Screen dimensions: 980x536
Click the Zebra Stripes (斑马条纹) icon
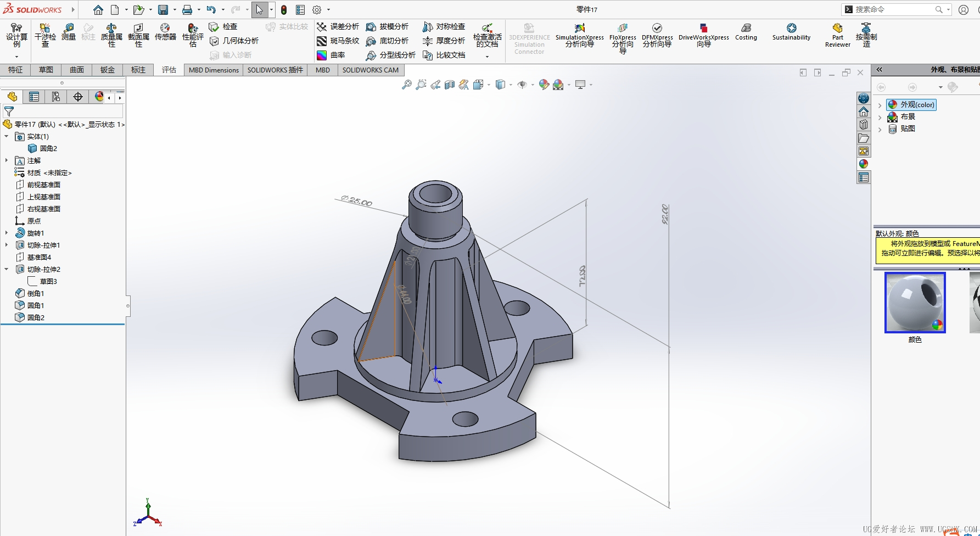click(322, 41)
